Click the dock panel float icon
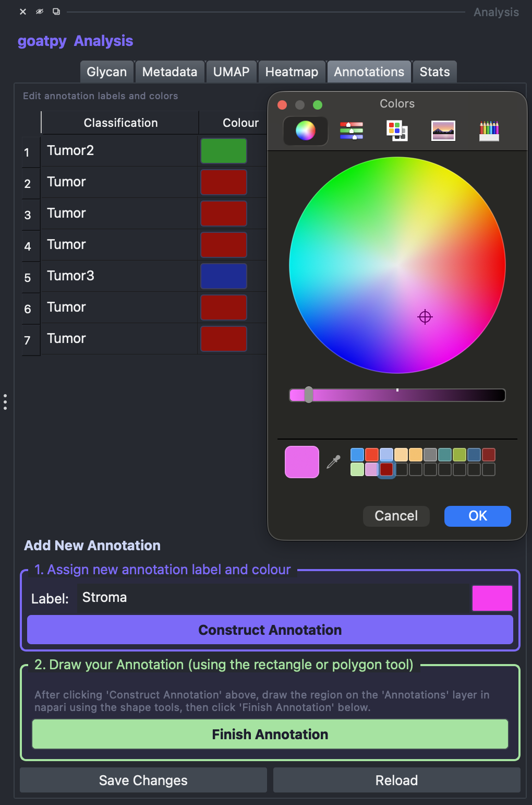Screen dimensions: 532x805 56,11
